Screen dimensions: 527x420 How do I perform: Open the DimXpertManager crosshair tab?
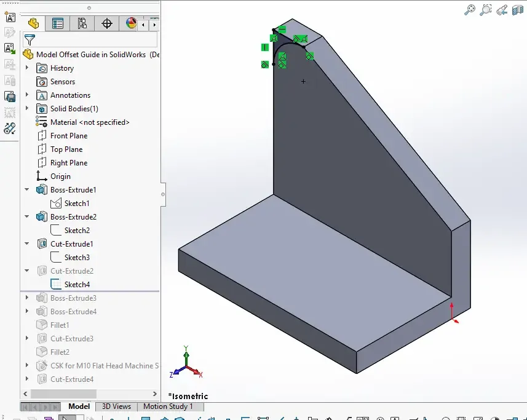coord(106,23)
